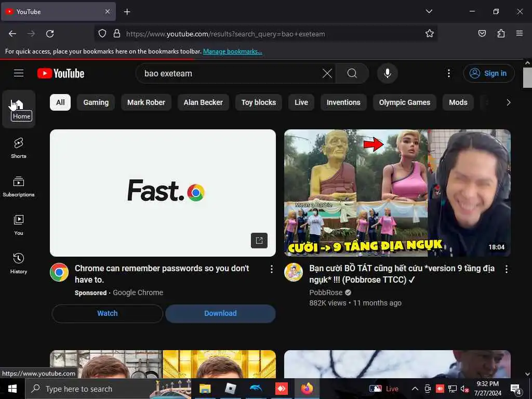
Task: Go to Home in the sidebar
Action: pyautogui.click(x=19, y=109)
